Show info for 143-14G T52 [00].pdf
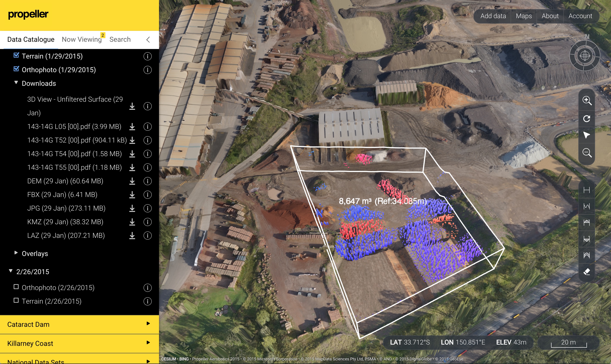 pos(147,140)
